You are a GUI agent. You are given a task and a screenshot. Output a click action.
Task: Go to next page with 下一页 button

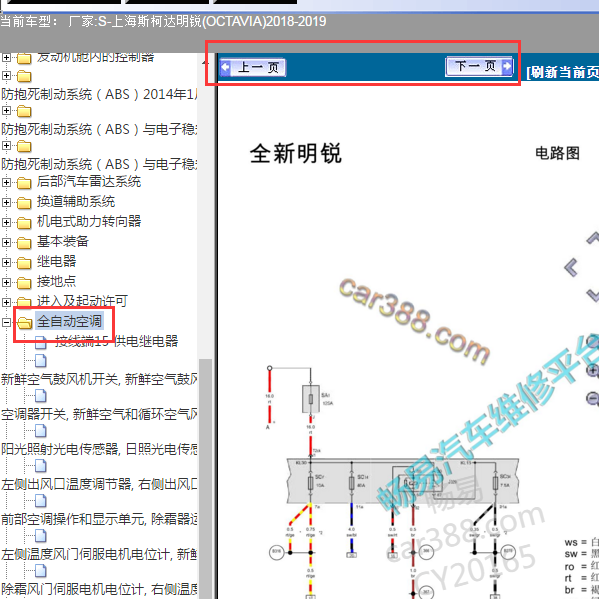tap(479, 66)
